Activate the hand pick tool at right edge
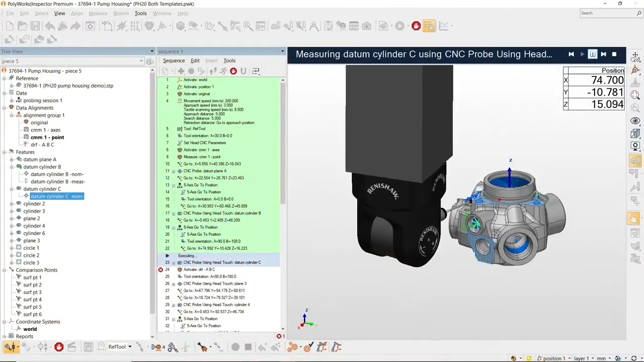This screenshot has height=362, width=644. [633, 218]
